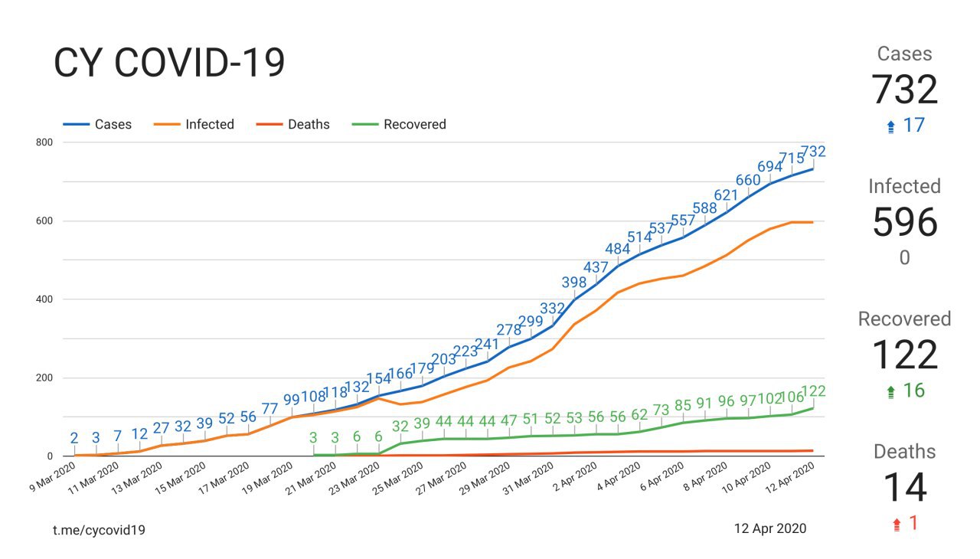The height and width of the screenshot is (559, 980).
Task: Click the red up arrow beside 1
Action: [897, 525]
